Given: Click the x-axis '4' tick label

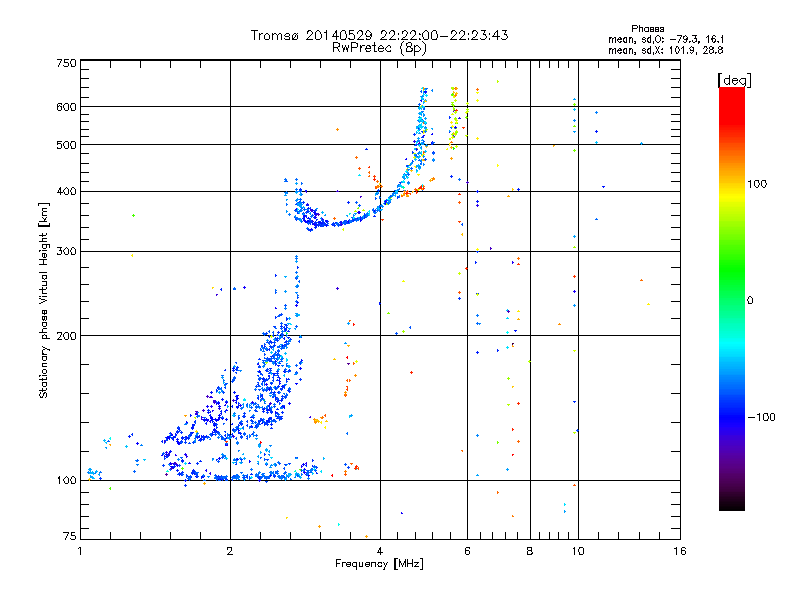Looking at the screenshot, I should point(380,551).
